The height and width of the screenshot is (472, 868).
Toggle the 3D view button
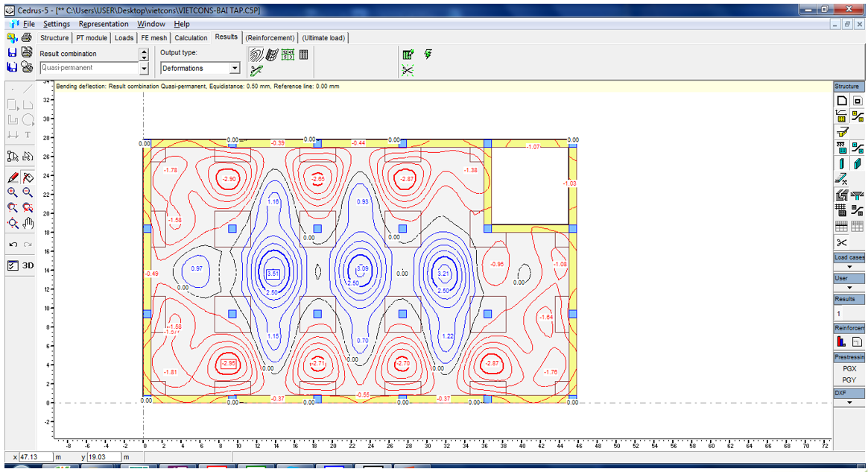tap(28, 265)
